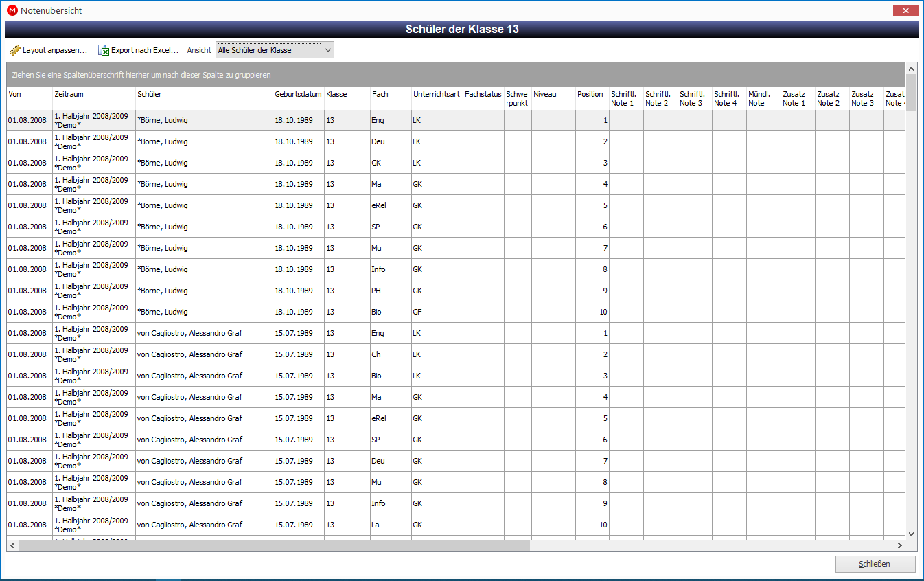Image resolution: width=924 pixels, height=581 pixels.
Task: Click the horizontal scrollbar thumb
Action: (274, 545)
